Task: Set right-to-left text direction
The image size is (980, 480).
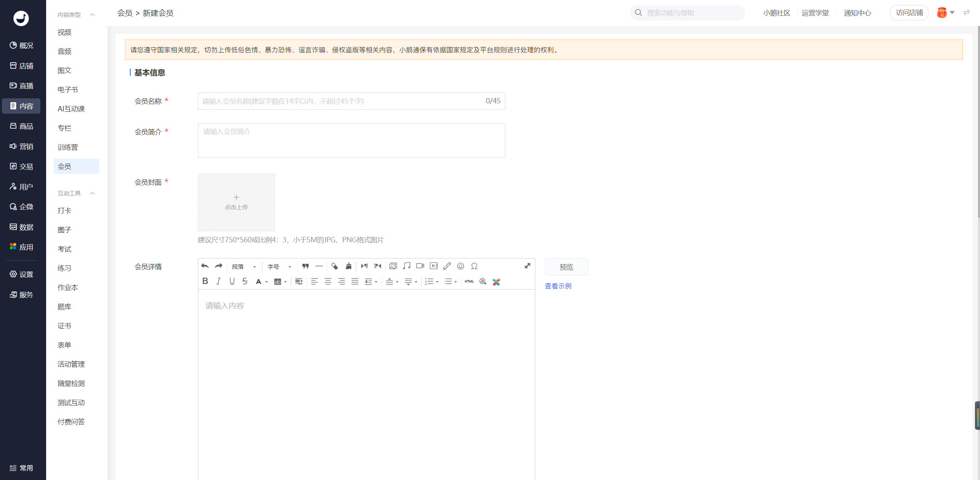Action: click(x=378, y=266)
